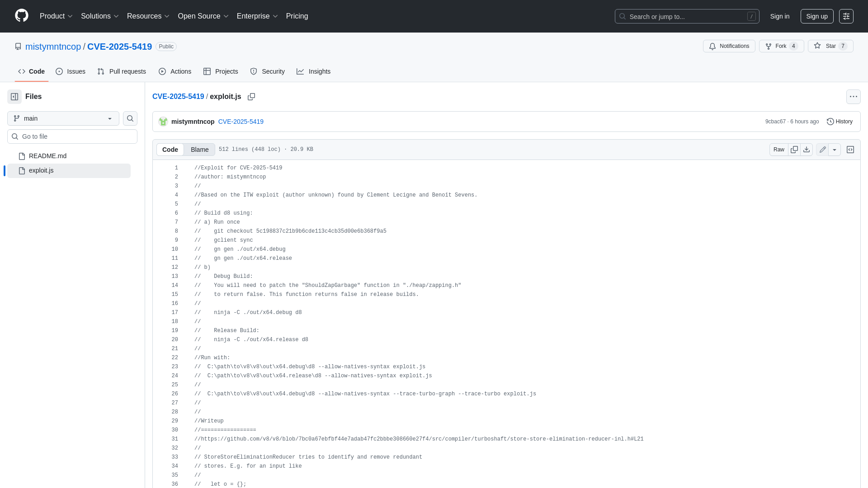
Task: Copy raw file contents
Action: pos(794,150)
